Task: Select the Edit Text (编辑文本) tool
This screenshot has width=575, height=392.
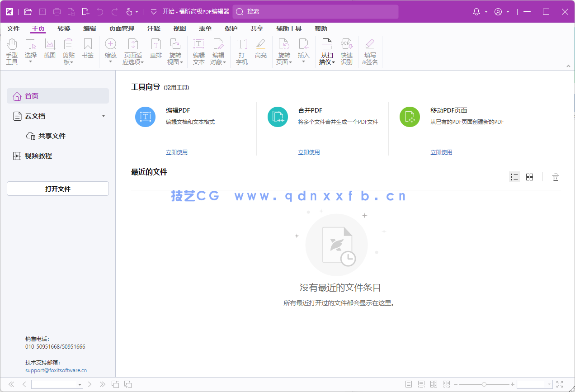Action: pyautogui.click(x=198, y=51)
